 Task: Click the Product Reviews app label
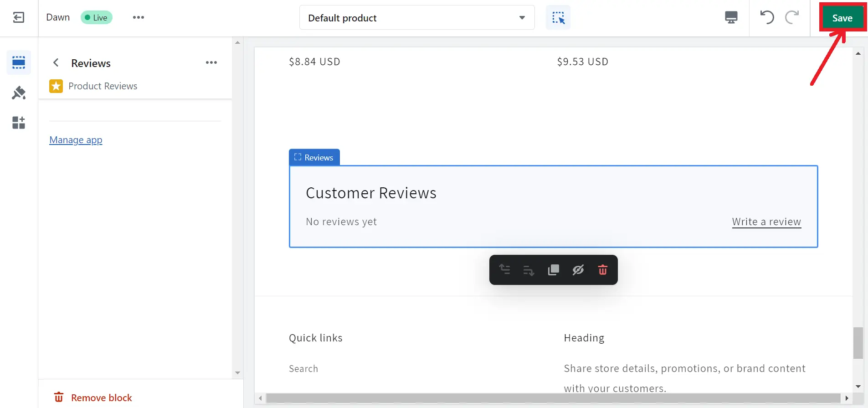[103, 86]
